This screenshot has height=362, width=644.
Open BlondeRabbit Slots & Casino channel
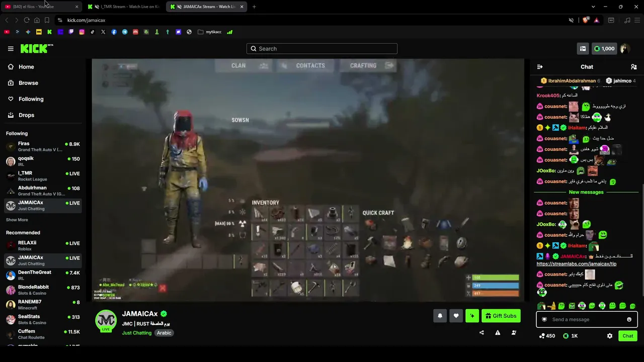43,290
